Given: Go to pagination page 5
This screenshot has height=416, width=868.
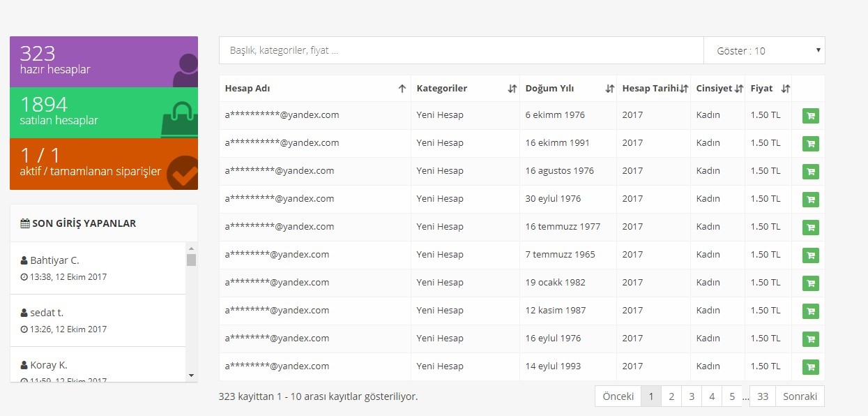Looking at the screenshot, I should point(731,396).
